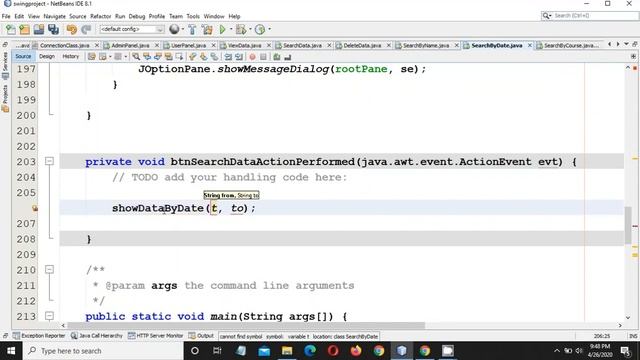The width and height of the screenshot is (640, 360).
Task: Click the Clean and Build icon
Action: [207, 29]
